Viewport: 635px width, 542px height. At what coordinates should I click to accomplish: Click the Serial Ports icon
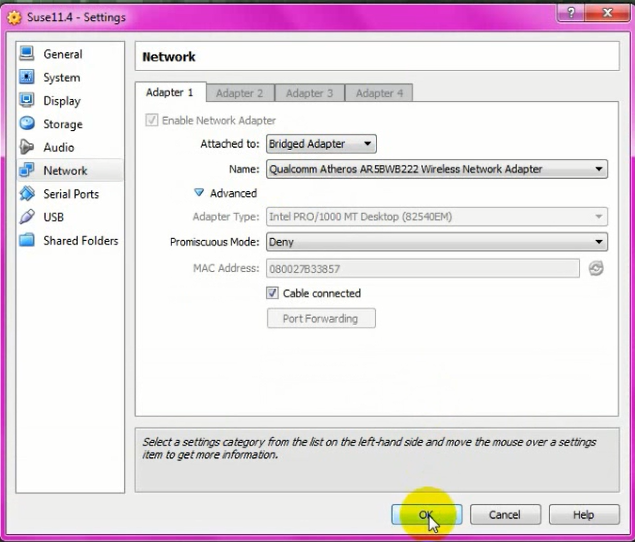pyautogui.click(x=27, y=193)
